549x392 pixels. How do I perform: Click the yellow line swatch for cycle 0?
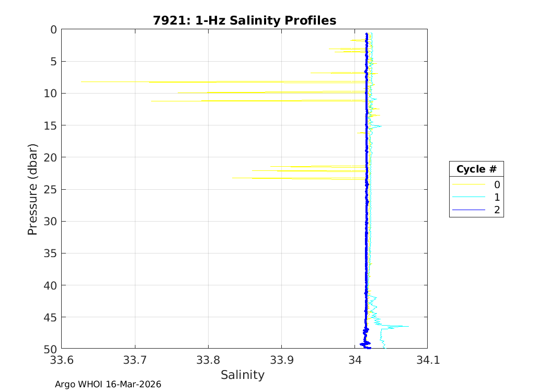tap(467, 185)
